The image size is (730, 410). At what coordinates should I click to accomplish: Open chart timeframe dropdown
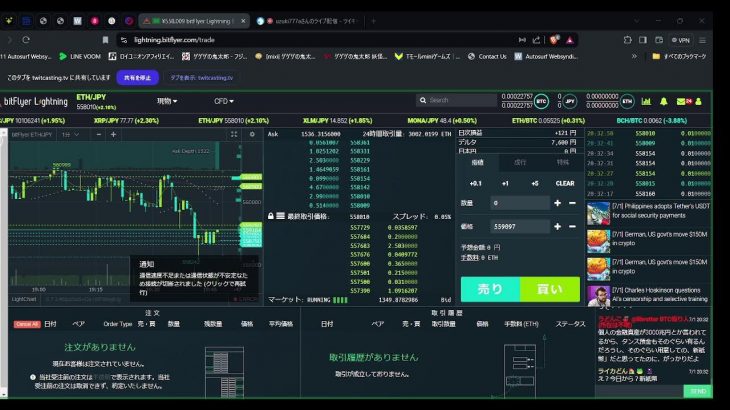tap(70, 134)
